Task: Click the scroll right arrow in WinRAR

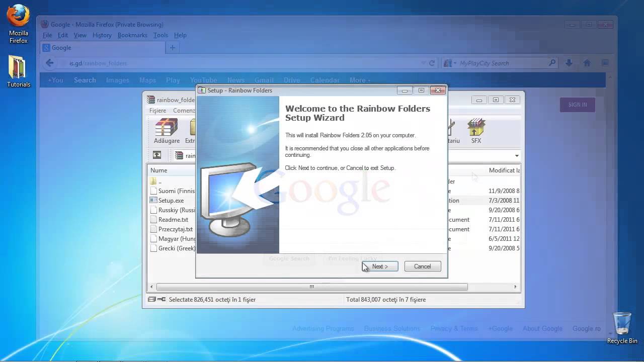Action: click(515, 287)
